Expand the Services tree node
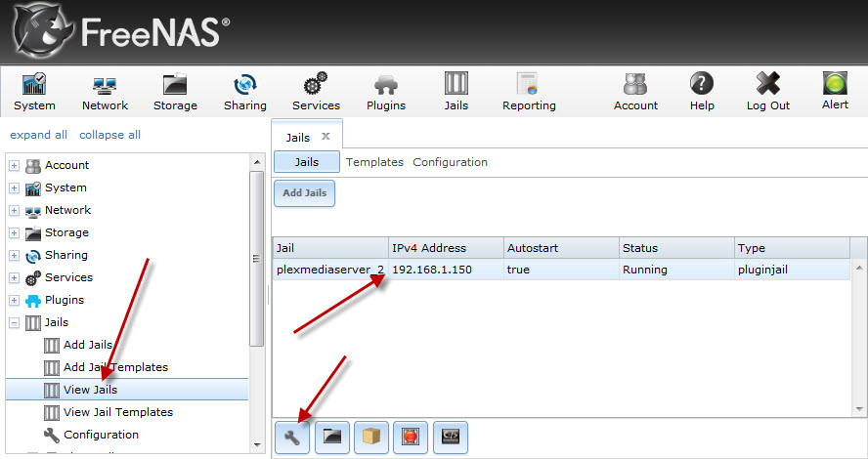This screenshot has height=459, width=868. pyautogui.click(x=15, y=277)
